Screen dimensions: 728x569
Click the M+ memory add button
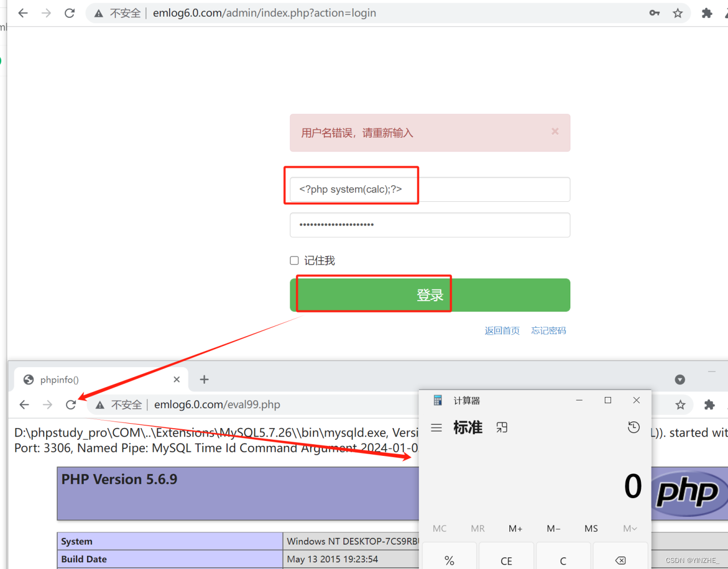pyautogui.click(x=515, y=529)
